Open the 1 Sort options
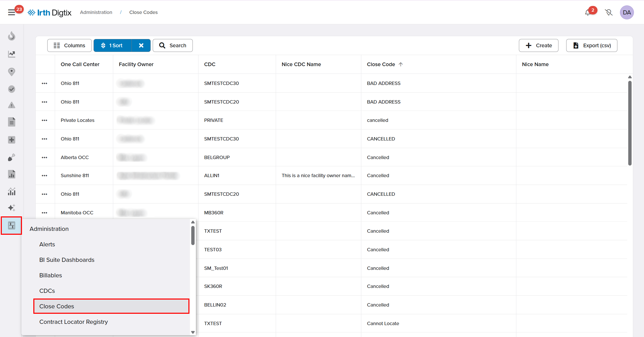The image size is (644, 337). tap(113, 45)
